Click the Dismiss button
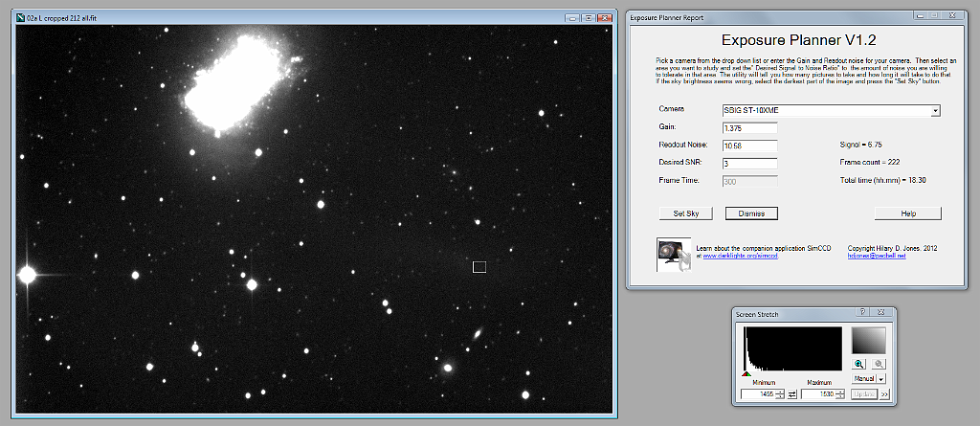980x426 pixels. click(751, 213)
